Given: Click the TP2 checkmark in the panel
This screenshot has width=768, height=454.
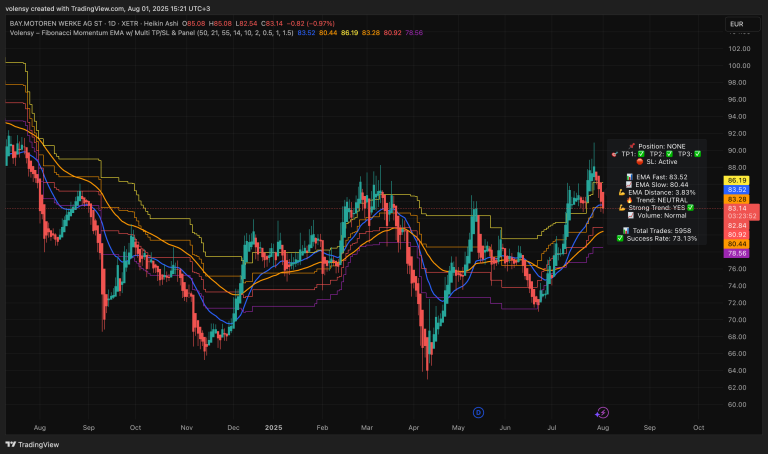Looking at the screenshot, I should tap(669, 154).
